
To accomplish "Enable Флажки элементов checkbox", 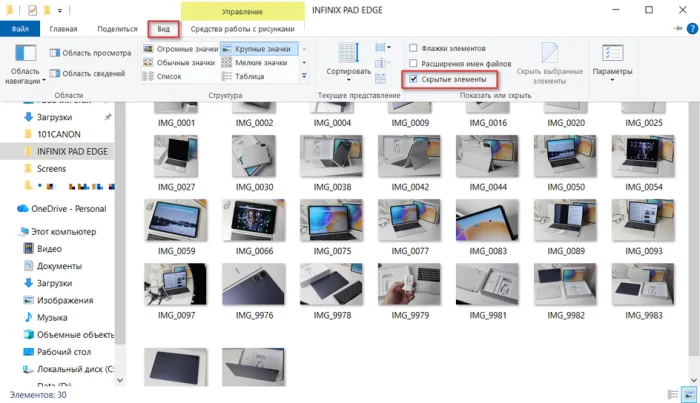I will 413,48.
